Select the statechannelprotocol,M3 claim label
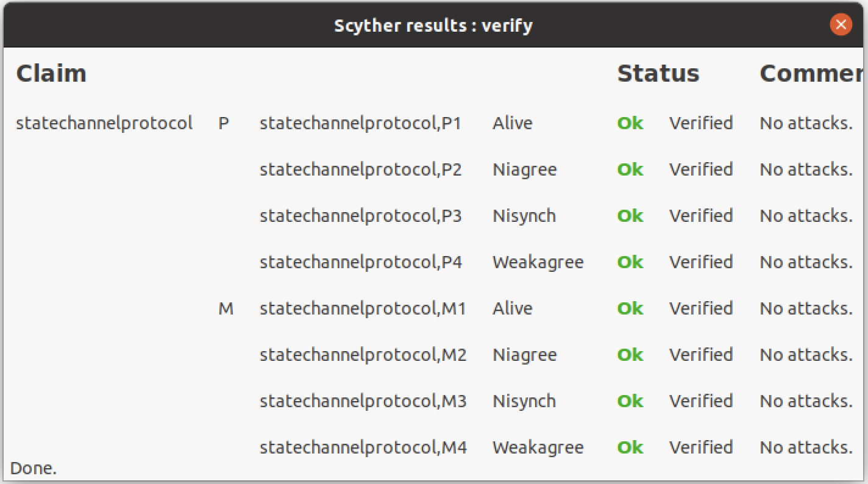Screen dimensions: 868x484 click(363, 401)
